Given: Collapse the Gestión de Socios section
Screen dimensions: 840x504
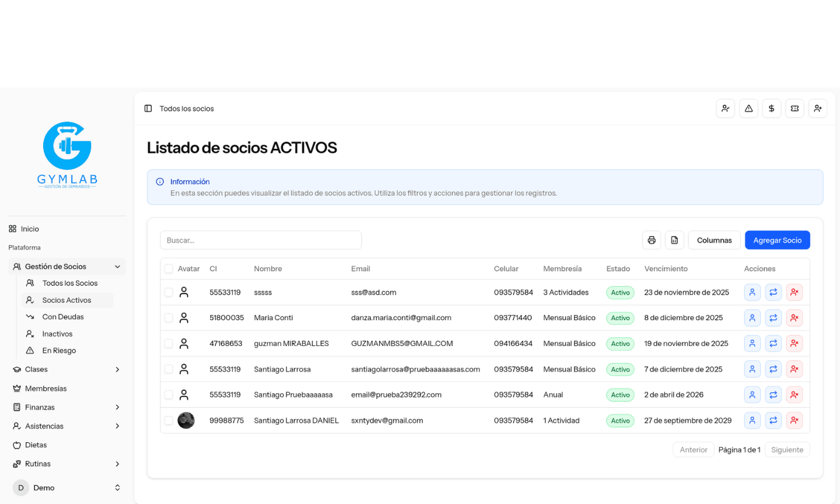Looking at the screenshot, I should pyautogui.click(x=66, y=266).
